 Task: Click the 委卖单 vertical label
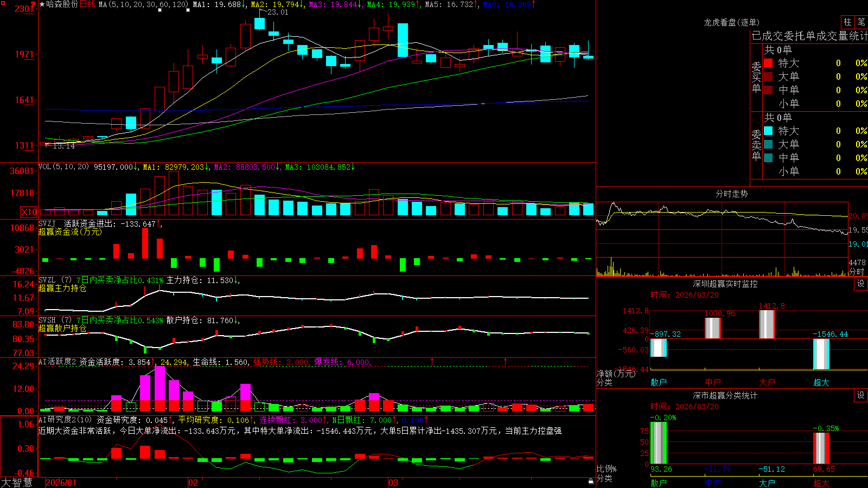(756, 145)
